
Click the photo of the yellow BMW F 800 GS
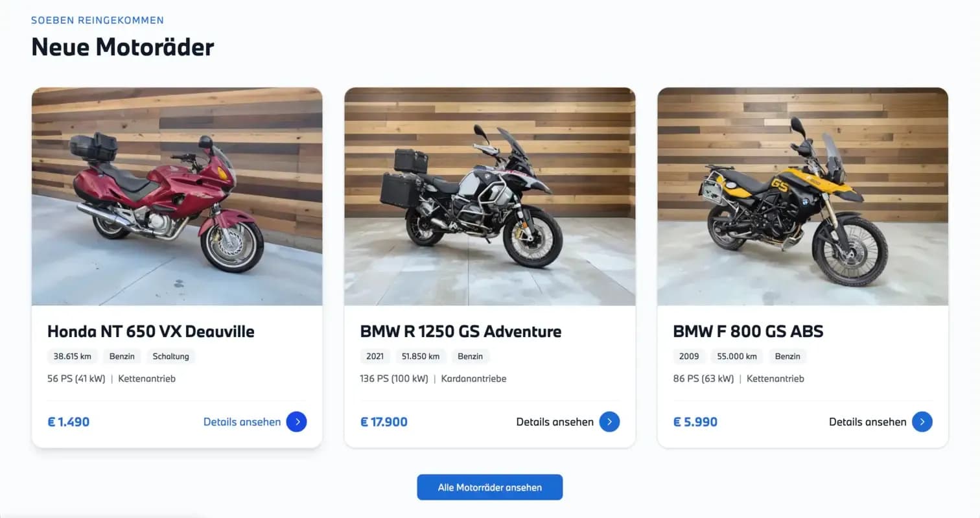click(802, 195)
